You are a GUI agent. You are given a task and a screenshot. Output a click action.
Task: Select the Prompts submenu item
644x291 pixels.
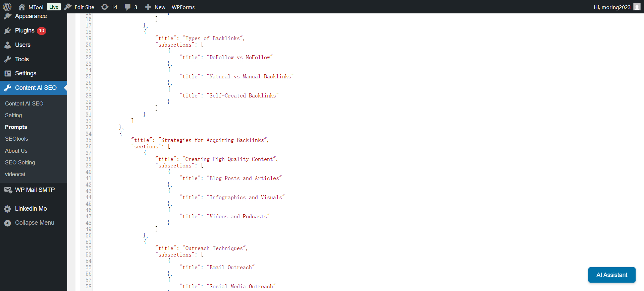16,127
